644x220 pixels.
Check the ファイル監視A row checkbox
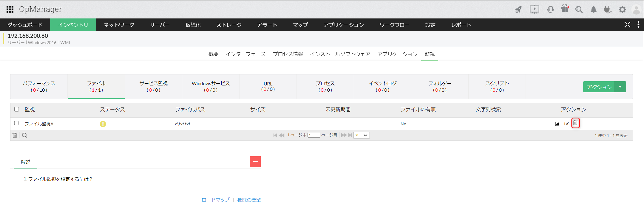tap(16, 123)
